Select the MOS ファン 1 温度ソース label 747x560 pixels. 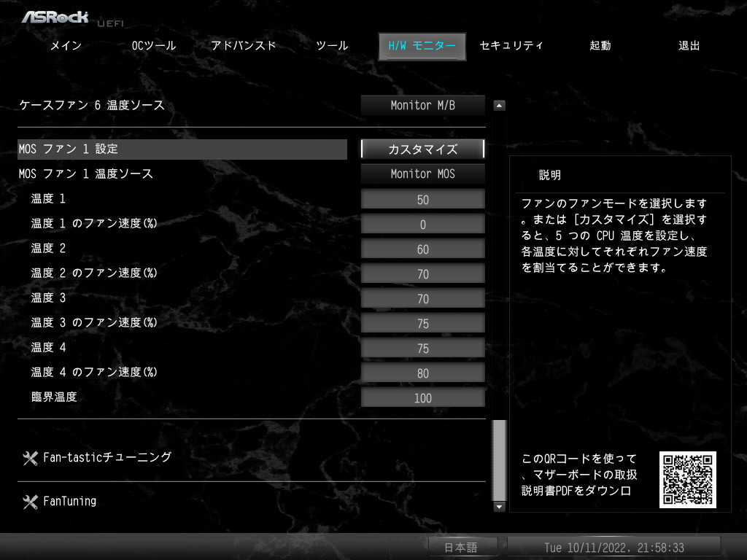[x=86, y=174]
